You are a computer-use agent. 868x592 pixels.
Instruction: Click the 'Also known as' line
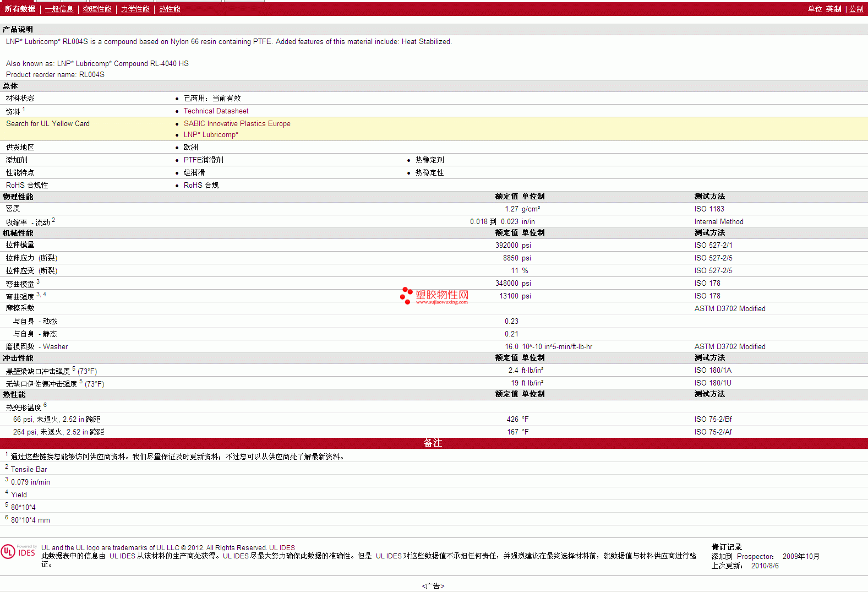(x=97, y=63)
